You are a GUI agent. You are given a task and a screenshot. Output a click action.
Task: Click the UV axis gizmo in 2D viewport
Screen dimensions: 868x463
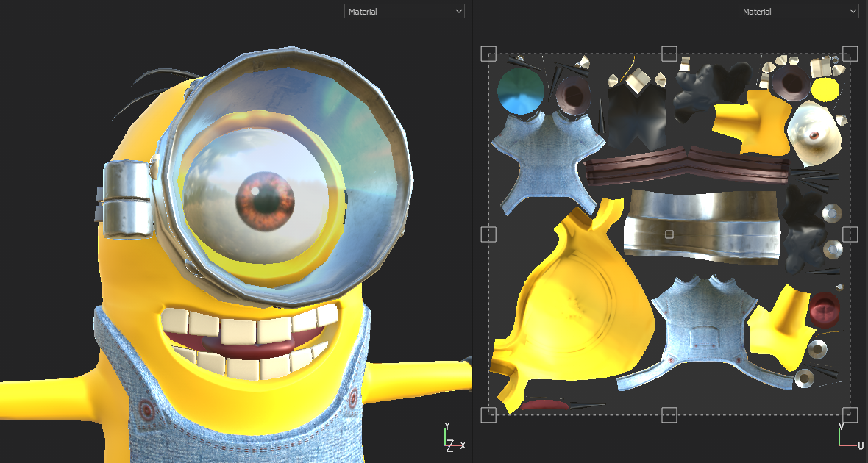pos(850,436)
